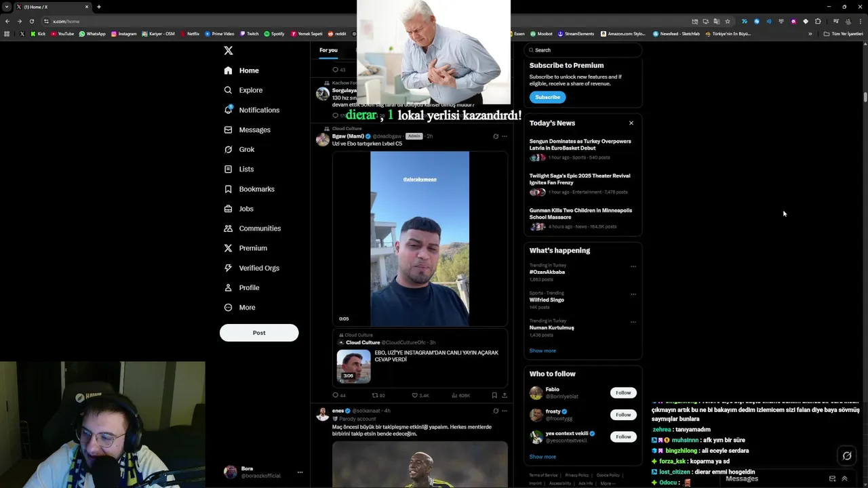The height and width of the screenshot is (488, 868).
Task: Follow Fabio
Action: [623, 393]
